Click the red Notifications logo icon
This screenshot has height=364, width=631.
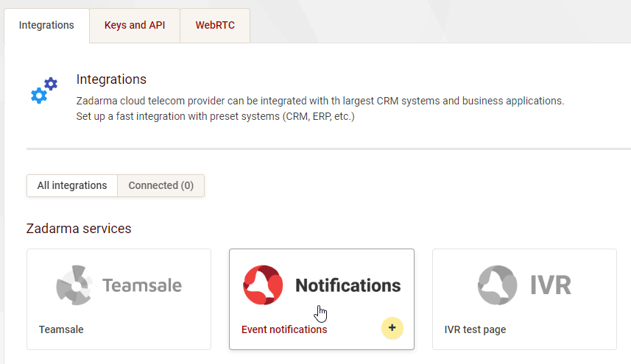point(263,285)
